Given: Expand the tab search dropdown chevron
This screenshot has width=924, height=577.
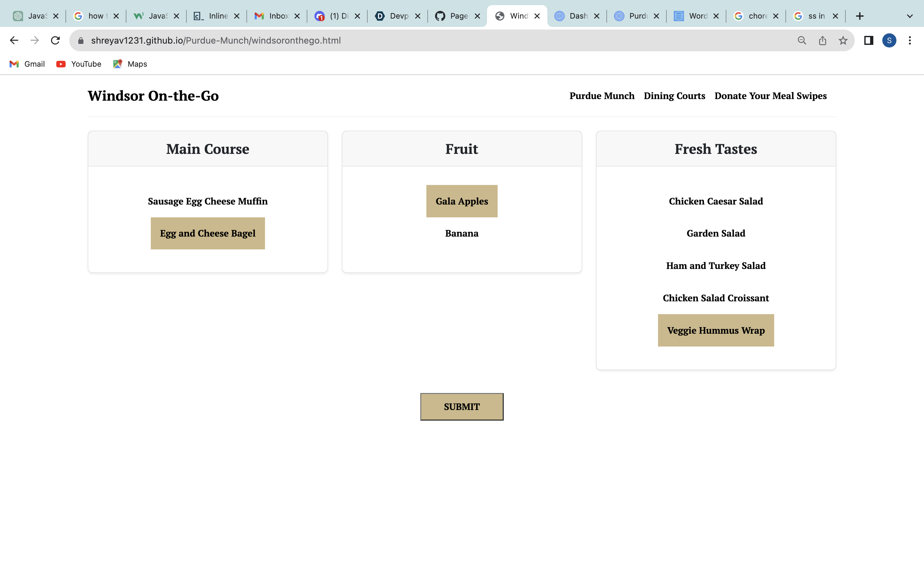Looking at the screenshot, I should click(x=910, y=16).
